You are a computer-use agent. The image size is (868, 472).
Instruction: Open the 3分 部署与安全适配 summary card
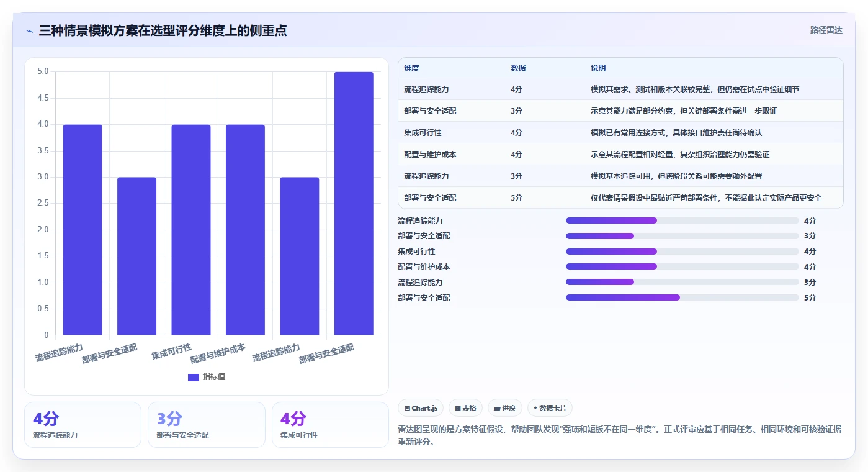[x=207, y=425]
